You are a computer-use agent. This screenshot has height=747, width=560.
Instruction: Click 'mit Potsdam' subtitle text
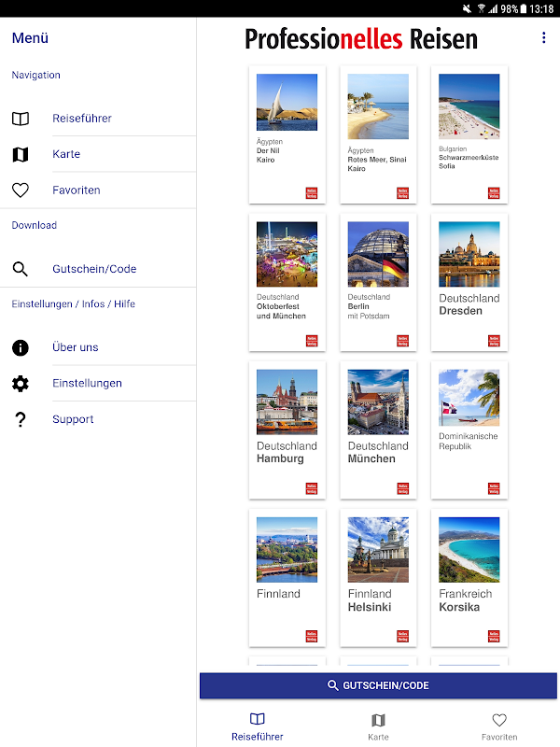369,316
